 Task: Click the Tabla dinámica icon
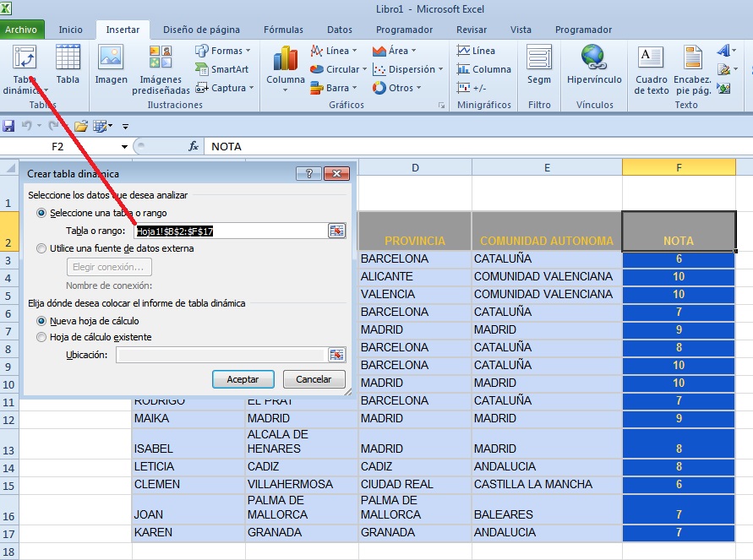point(25,58)
